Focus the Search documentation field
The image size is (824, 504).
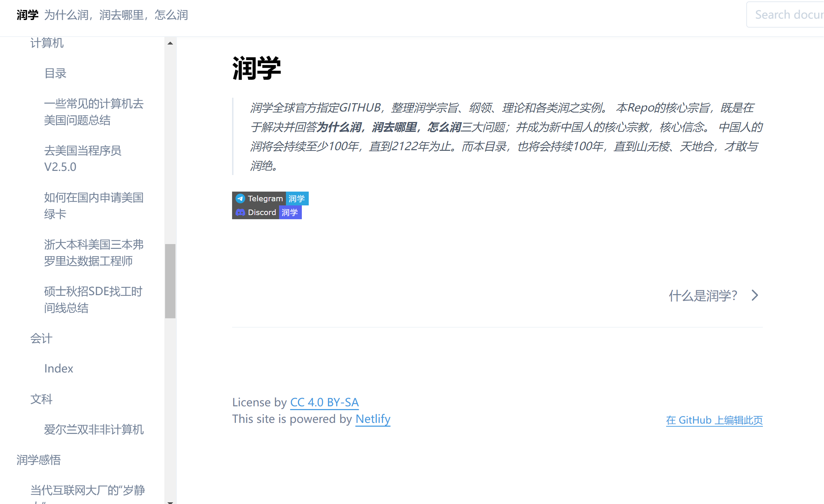[x=785, y=14]
